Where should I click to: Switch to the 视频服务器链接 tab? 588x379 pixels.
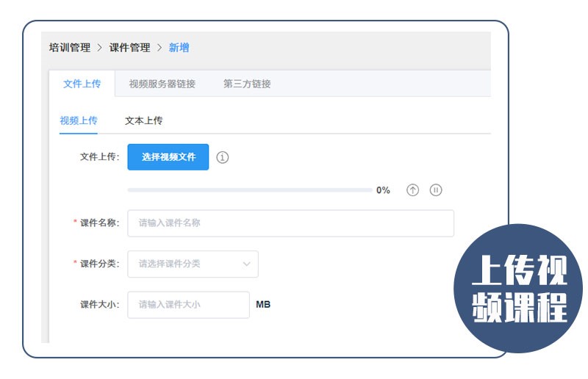point(162,84)
